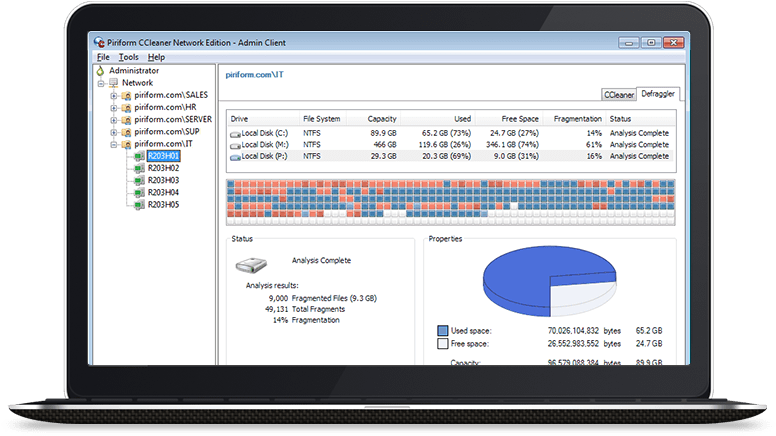Switch to the CCleaner tab
The width and height of the screenshot is (776, 436).
pyautogui.click(x=619, y=95)
